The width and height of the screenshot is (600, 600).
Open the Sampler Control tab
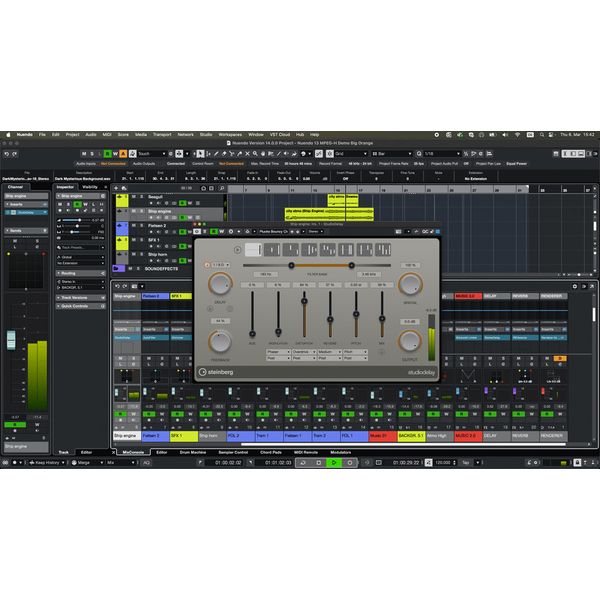pyautogui.click(x=235, y=452)
